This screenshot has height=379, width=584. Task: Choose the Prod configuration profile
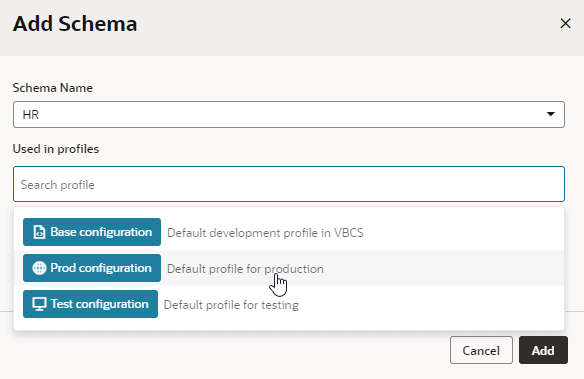[x=92, y=268]
